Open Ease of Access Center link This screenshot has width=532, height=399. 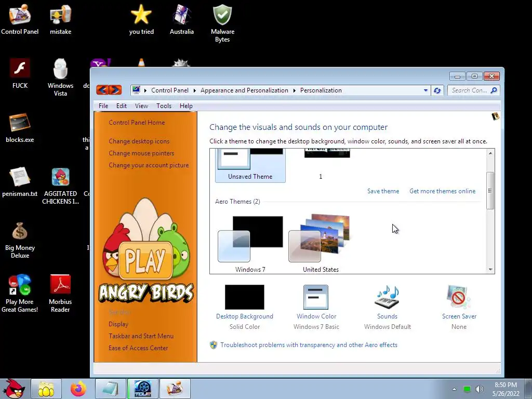138,348
